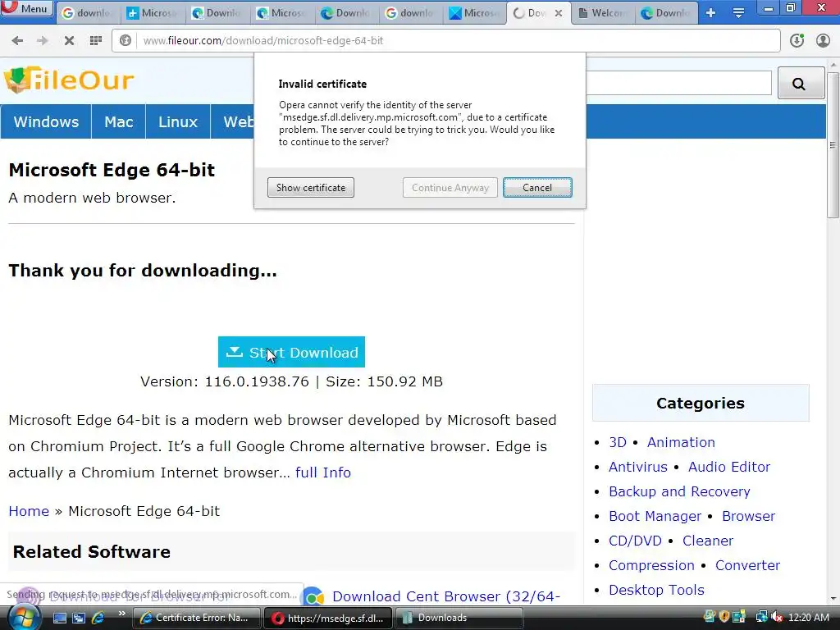Select 'Version: 116.0.1938.76 | Size: 150.92 MB' text
Image resolution: width=840 pixels, height=630 pixels.
point(291,381)
